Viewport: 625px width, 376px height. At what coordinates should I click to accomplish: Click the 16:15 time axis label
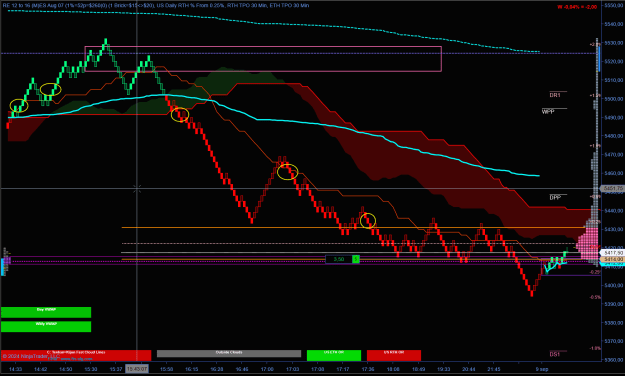191,369
